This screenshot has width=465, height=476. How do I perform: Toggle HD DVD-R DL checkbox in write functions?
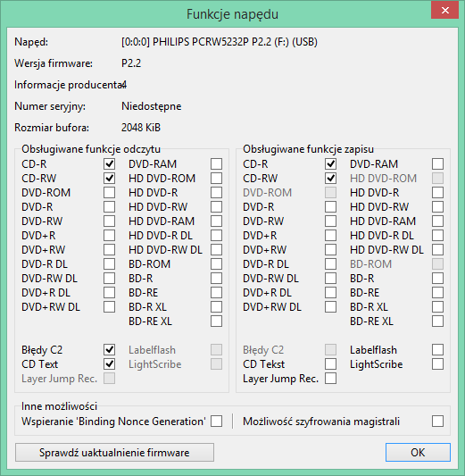(x=437, y=235)
